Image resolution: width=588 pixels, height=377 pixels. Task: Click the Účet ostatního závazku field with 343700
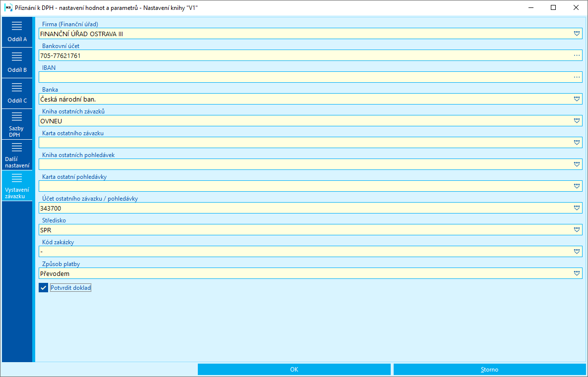[x=305, y=208]
